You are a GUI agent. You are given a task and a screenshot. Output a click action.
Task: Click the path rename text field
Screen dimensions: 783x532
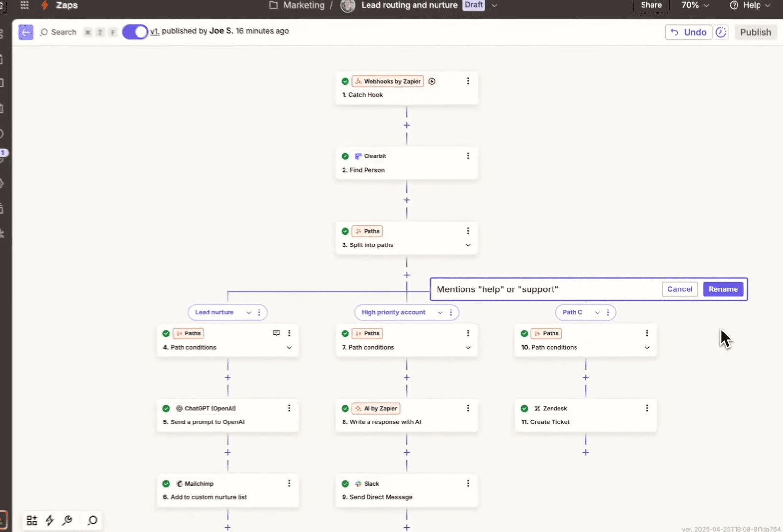(x=546, y=289)
